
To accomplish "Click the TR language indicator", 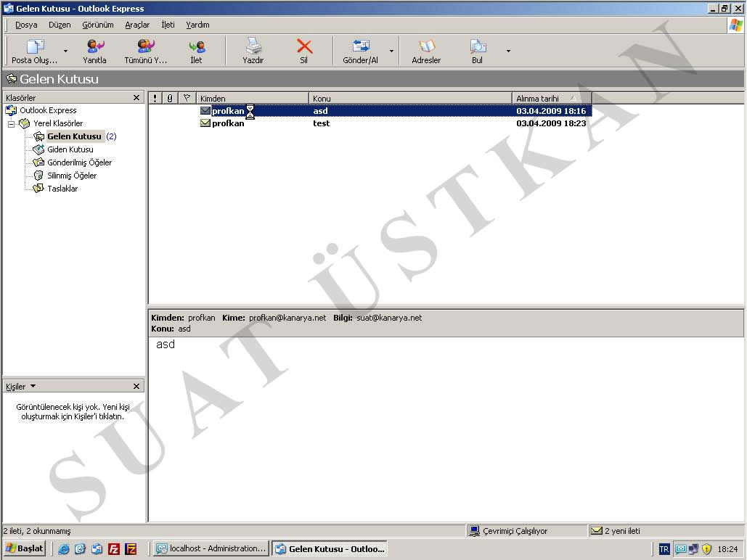I will pos(664,549).
